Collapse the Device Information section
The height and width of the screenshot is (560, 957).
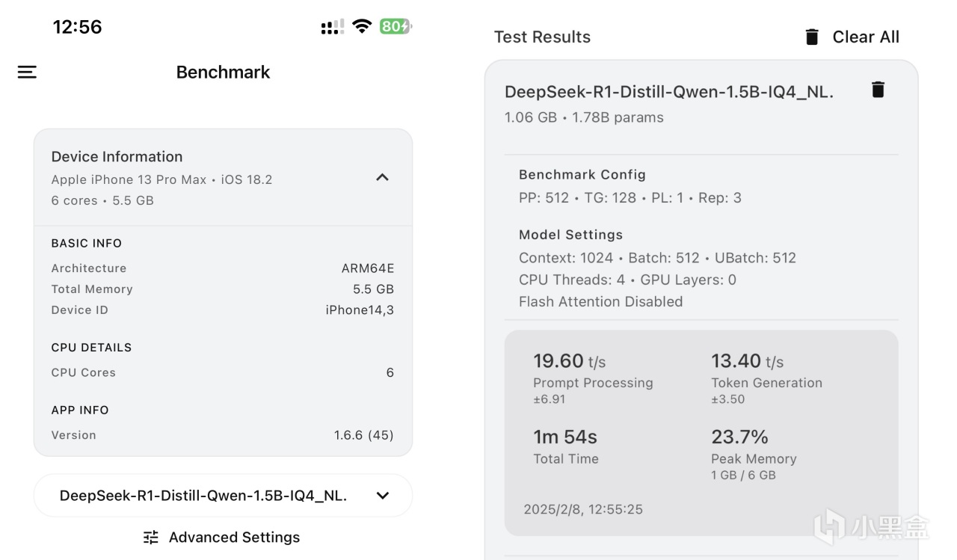click(382, 178)
